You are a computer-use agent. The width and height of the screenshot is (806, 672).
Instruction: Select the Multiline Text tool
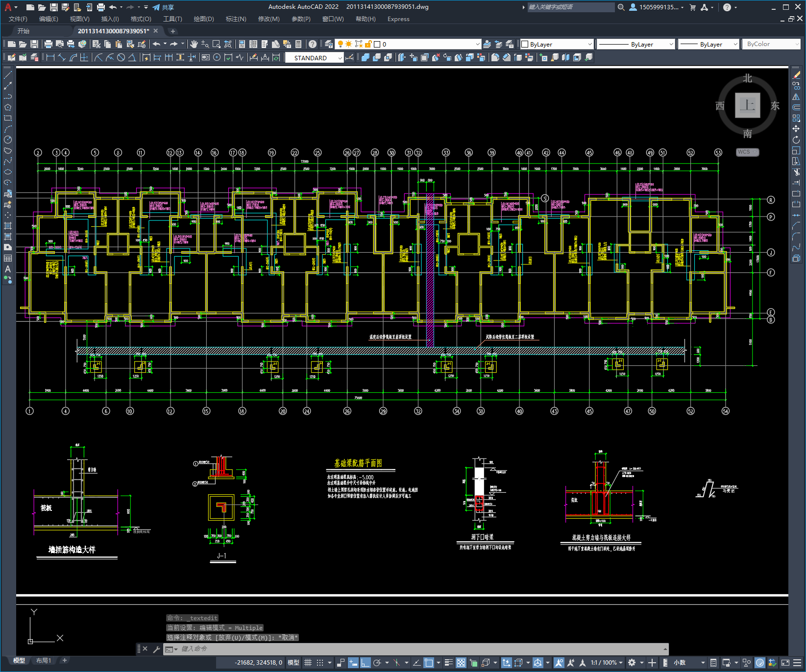[8, 269]
